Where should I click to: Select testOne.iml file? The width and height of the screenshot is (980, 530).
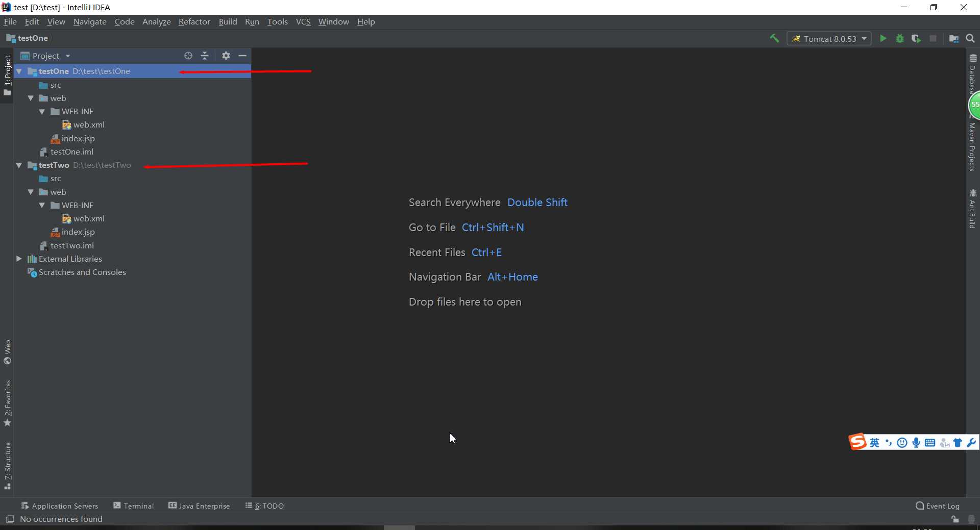pyautogui.click(x=66, y=152)
